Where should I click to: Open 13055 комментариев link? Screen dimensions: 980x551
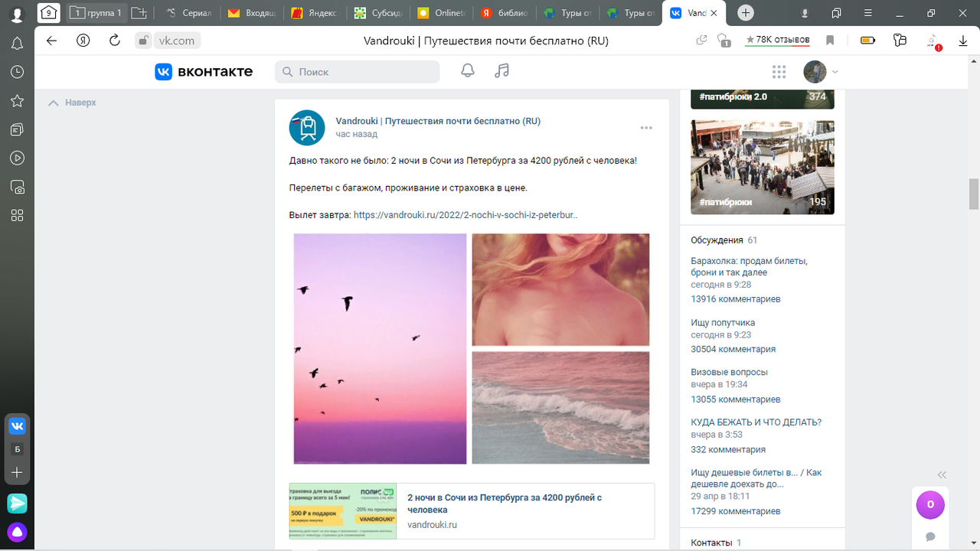pos(736,399)
